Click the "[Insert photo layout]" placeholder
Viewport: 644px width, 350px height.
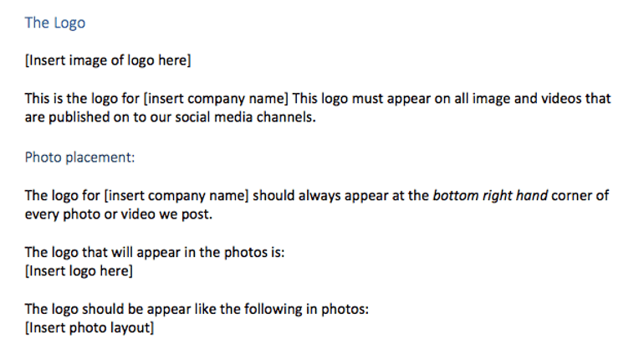(x=89, y=327)
